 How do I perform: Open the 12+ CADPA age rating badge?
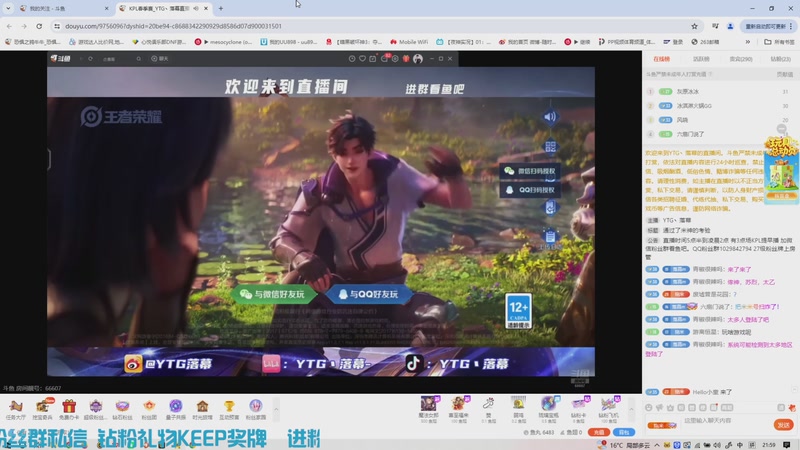pos(518,311)
